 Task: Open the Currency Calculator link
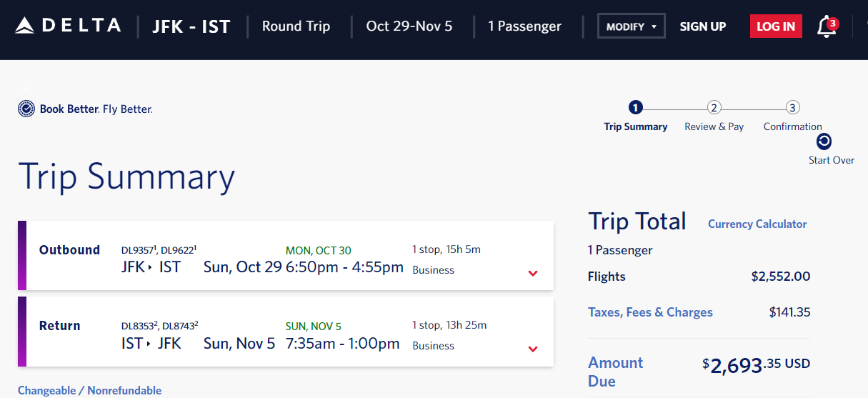[757, 224]
